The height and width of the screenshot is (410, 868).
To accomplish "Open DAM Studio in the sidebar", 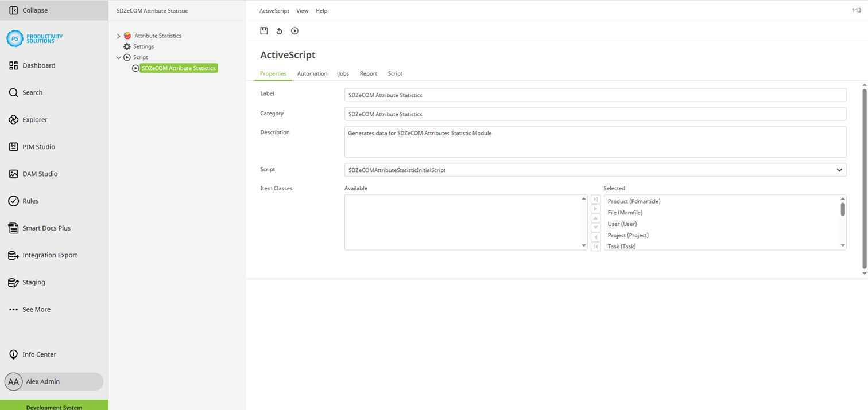I will pyautogui.click(x=40, y=174).
